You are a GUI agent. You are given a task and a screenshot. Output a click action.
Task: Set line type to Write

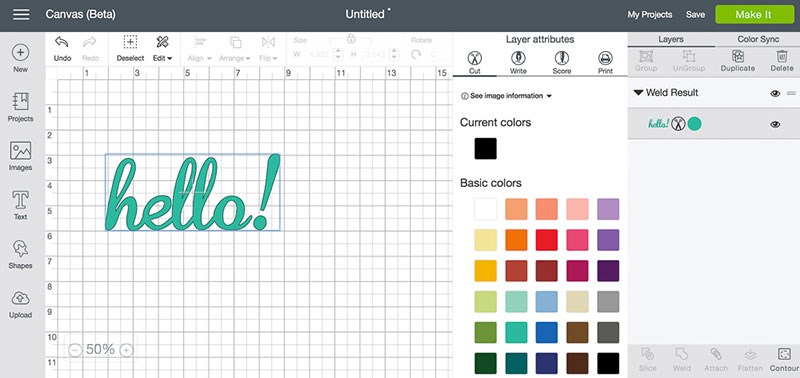(518, 63)
